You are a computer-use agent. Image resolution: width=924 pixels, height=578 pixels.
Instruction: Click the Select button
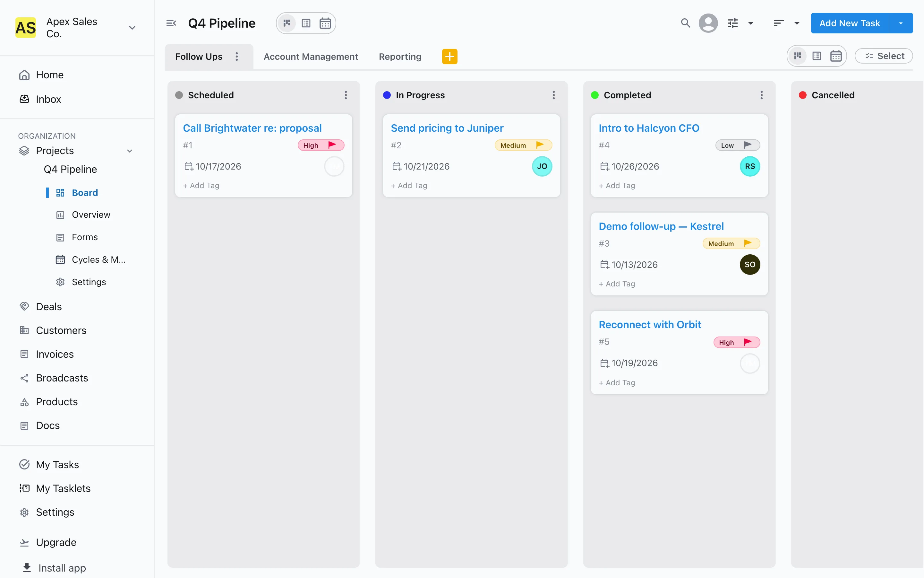click(x=884, y=56)
